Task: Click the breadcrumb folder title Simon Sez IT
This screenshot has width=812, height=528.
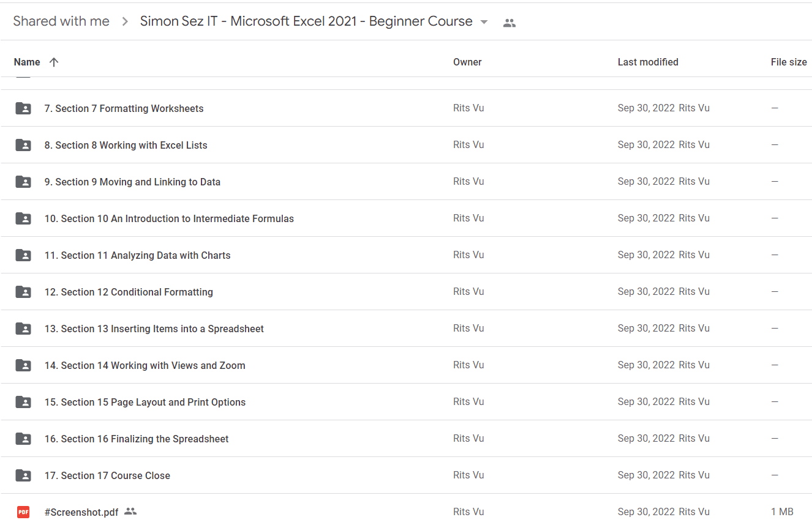Action: point(306,21)
